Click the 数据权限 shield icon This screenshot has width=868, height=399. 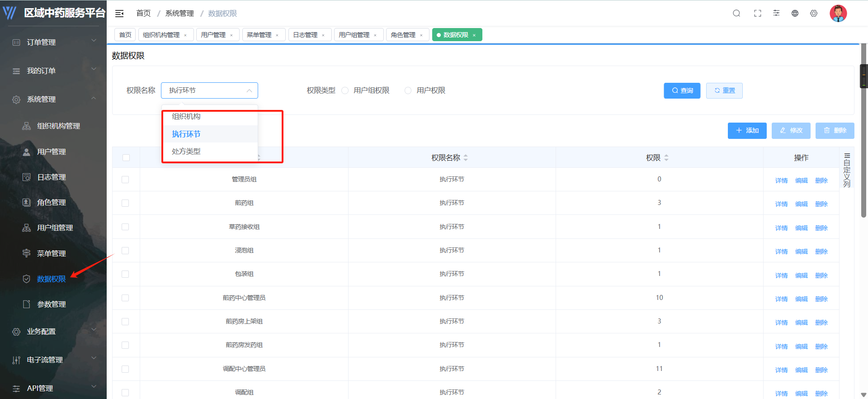(x=27, y=279)
